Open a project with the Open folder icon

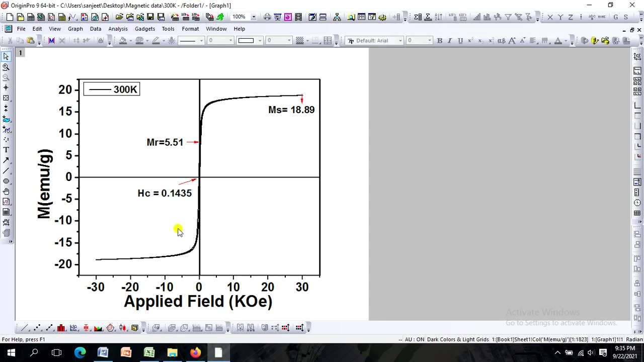pyautogui.click(x=119, y=17)
